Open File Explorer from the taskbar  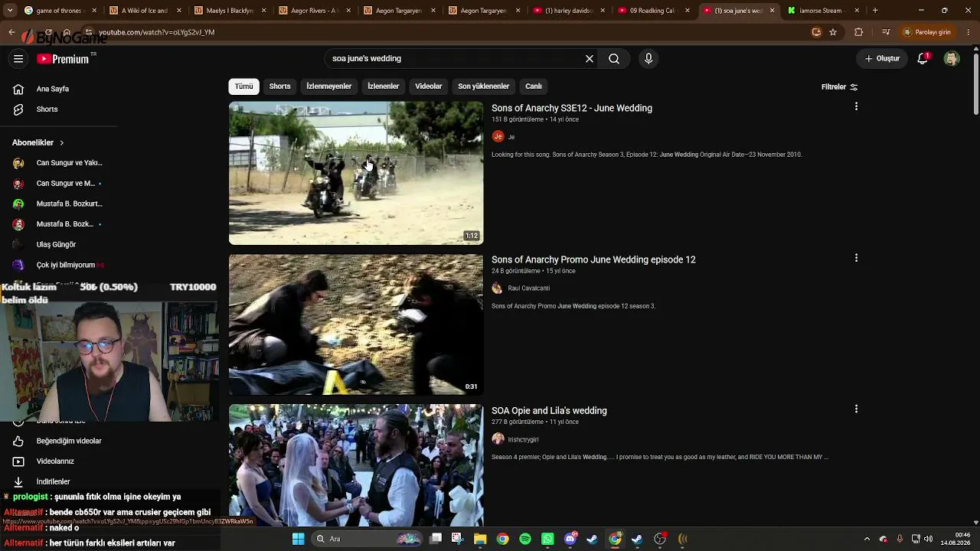pos(480,539)
